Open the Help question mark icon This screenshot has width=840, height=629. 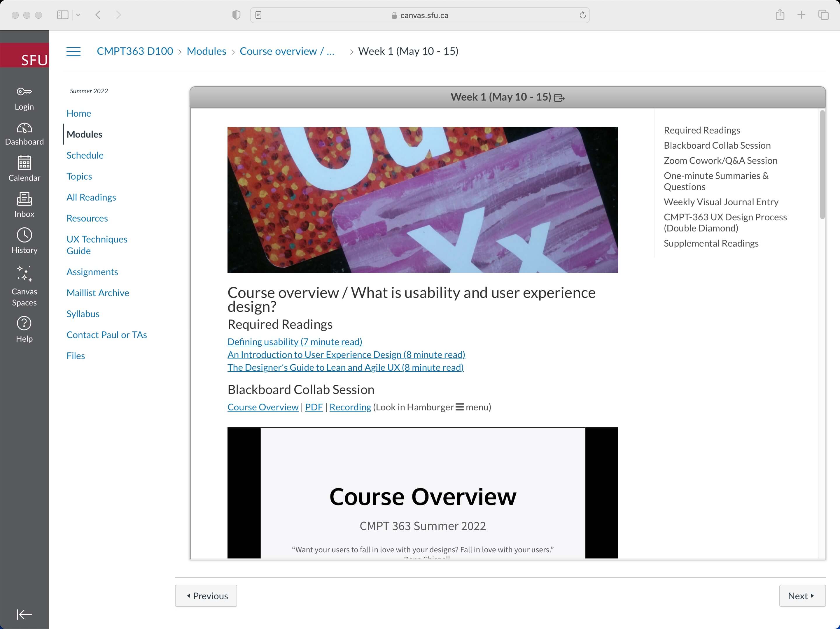[x=24, y=324]
